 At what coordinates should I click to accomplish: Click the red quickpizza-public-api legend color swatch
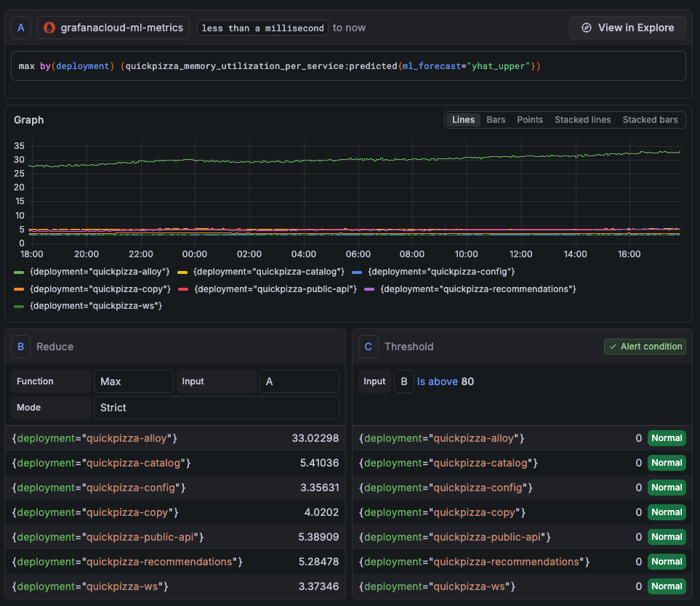pos(183,290)
